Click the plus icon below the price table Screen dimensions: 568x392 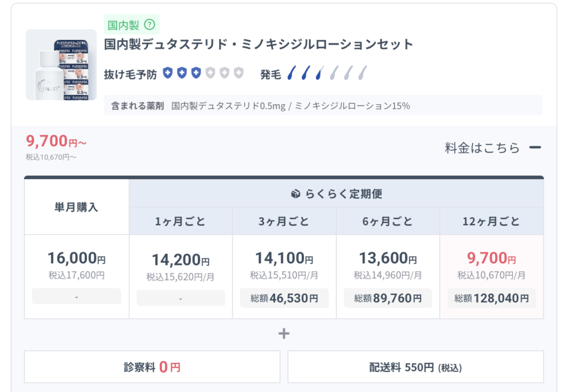point(284,333)
